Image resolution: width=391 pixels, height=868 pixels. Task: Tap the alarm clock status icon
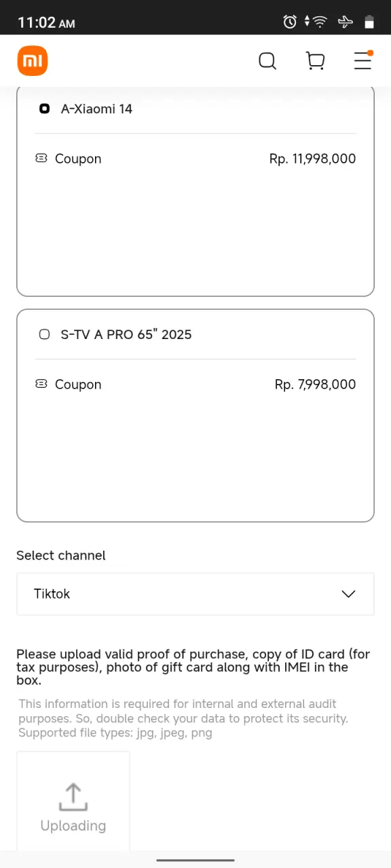(290, 22)
